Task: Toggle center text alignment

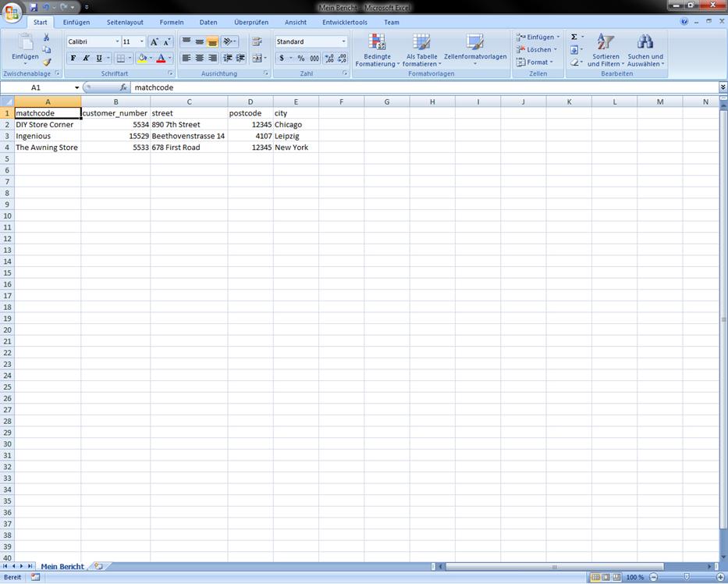Action: click(199, 59)
